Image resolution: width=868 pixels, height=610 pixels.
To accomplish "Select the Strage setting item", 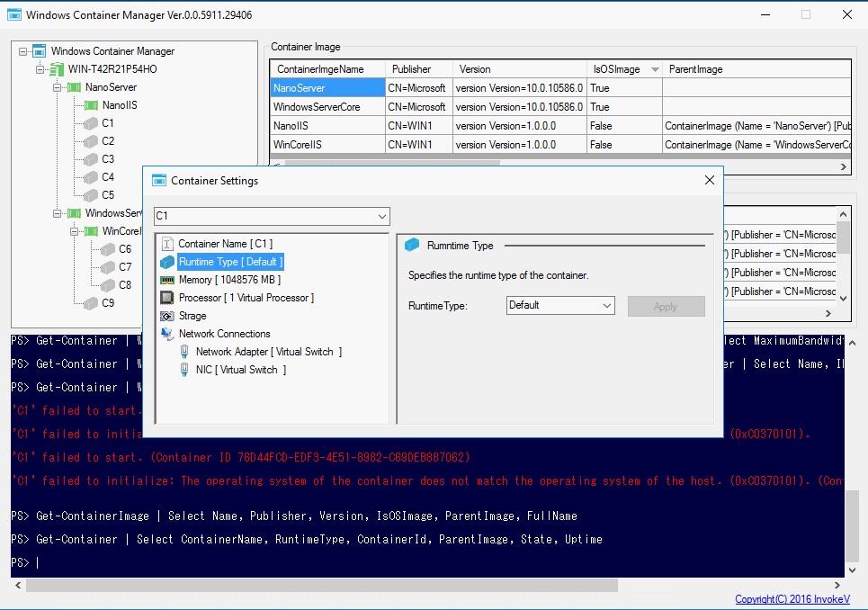I will 192,316.
